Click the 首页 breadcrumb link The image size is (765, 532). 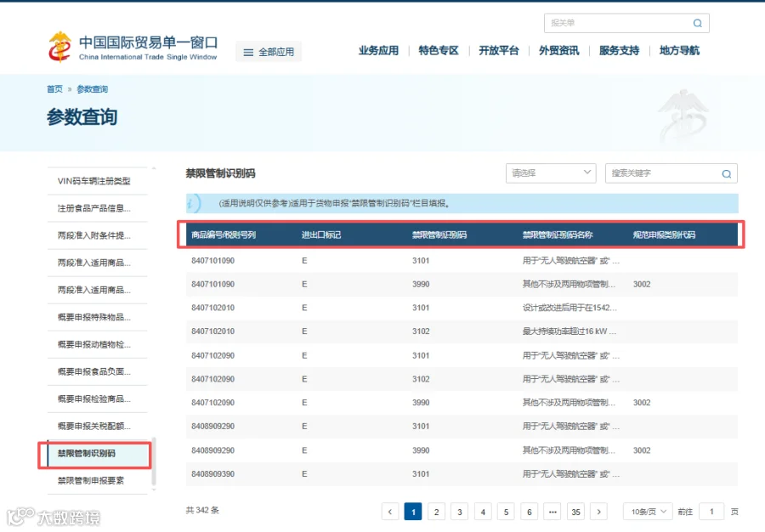click(x=54, y=88)
